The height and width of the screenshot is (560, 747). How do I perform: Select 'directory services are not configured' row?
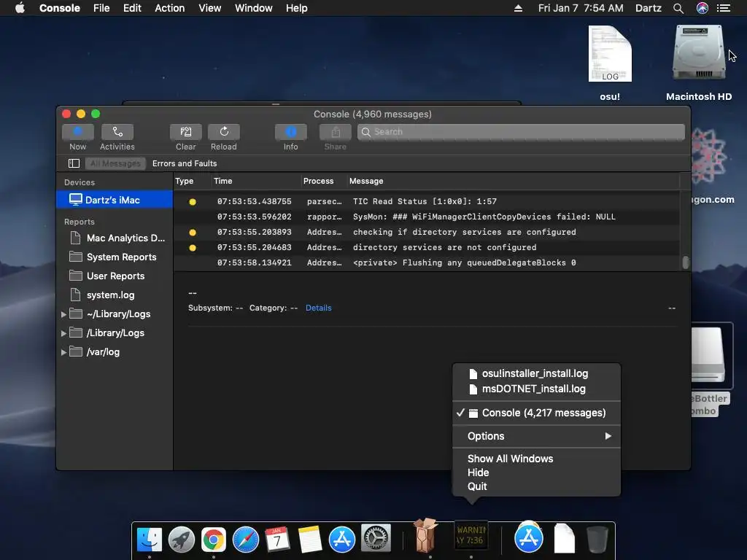click(426, 247)
